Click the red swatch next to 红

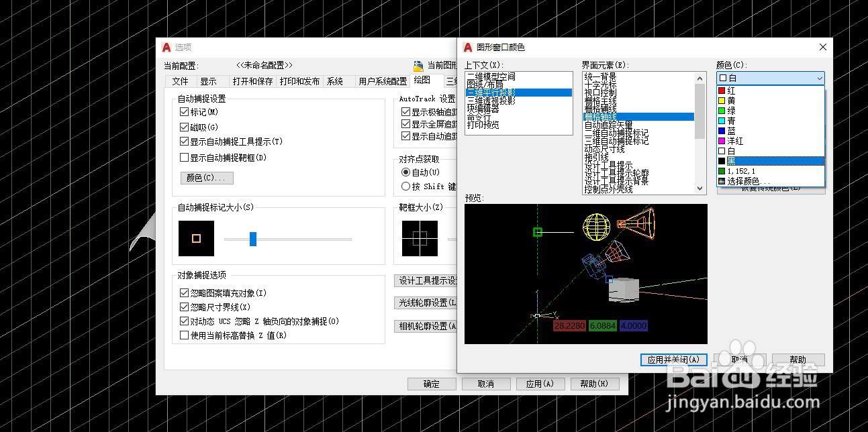722,91
